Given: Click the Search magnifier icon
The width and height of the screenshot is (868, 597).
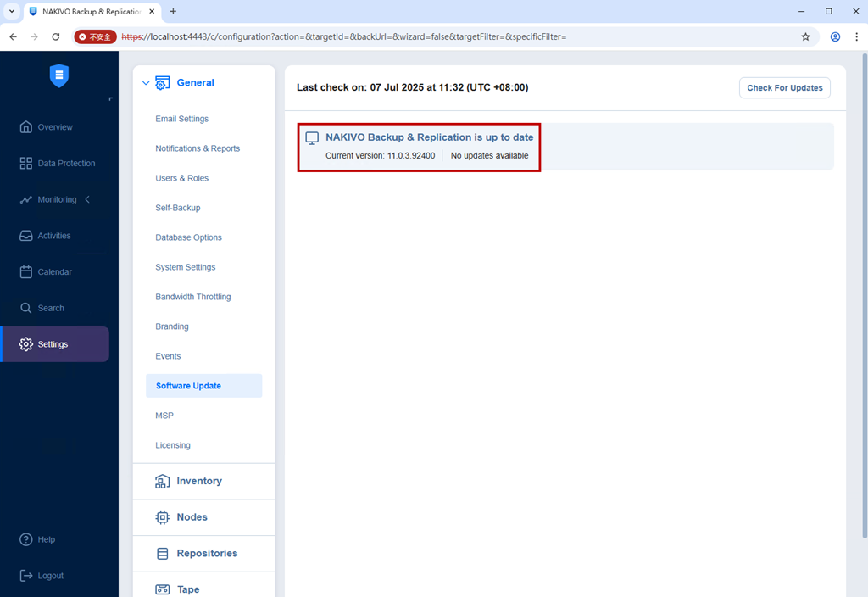Looking at the screenshot, I should [x=26, y=308].
